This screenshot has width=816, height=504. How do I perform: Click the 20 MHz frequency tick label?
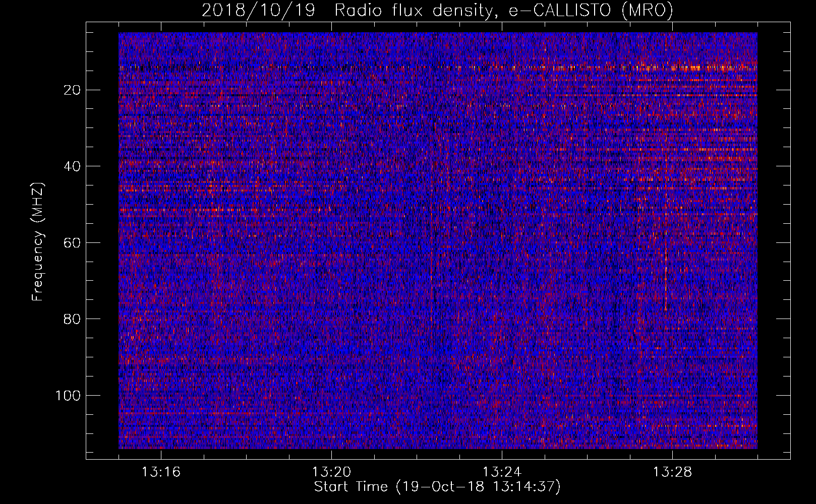tap(73, 90)
